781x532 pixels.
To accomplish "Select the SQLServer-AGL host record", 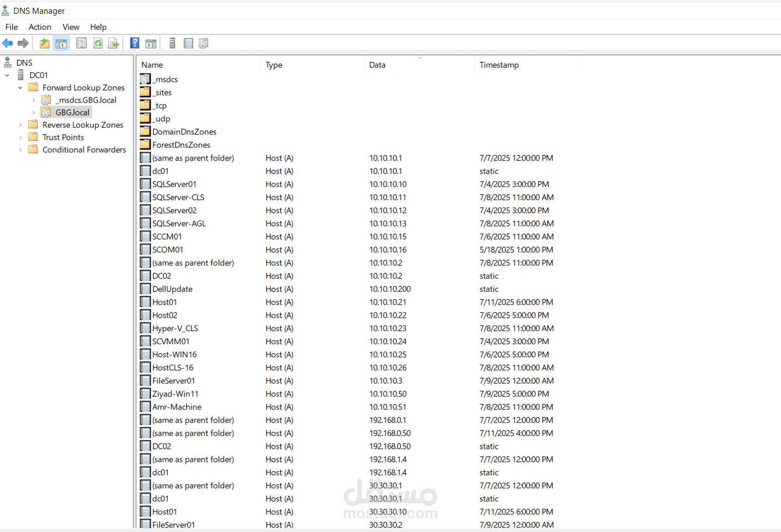I will (x=178, y=224).
